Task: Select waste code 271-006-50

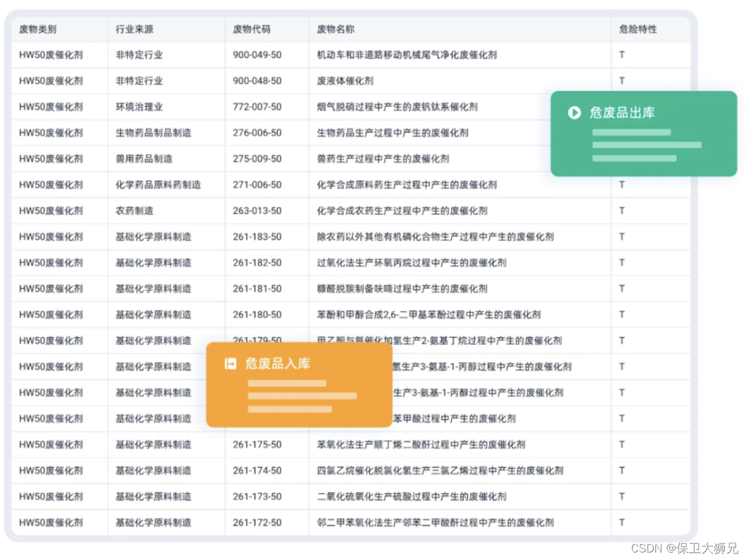Action: (257, 185)
